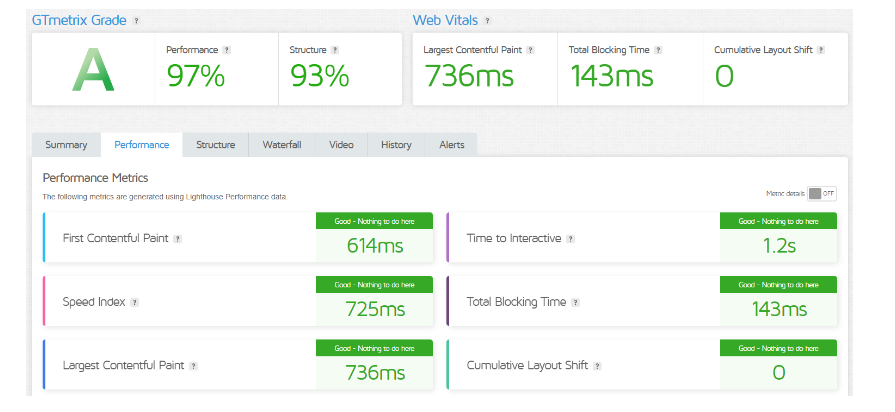Image resolution: width=895 pixels, height=412 pixels.
Task: Click help icon beside Largest Contentful Paint vitals
Action: tap(530, 50)
